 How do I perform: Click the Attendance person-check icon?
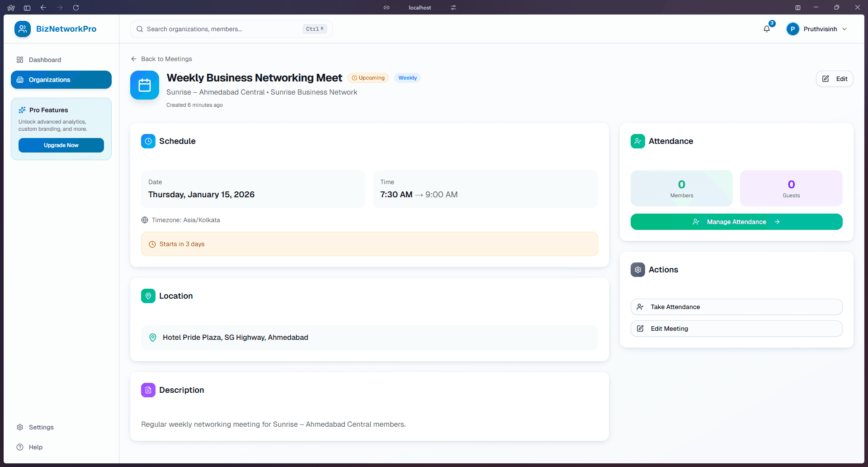pyautogui.click(x=637, y=141)
